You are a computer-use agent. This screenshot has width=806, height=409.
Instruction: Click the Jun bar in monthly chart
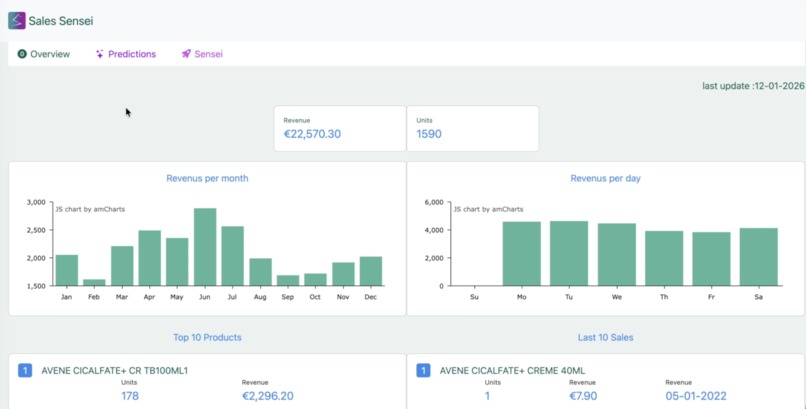[205, 247]
